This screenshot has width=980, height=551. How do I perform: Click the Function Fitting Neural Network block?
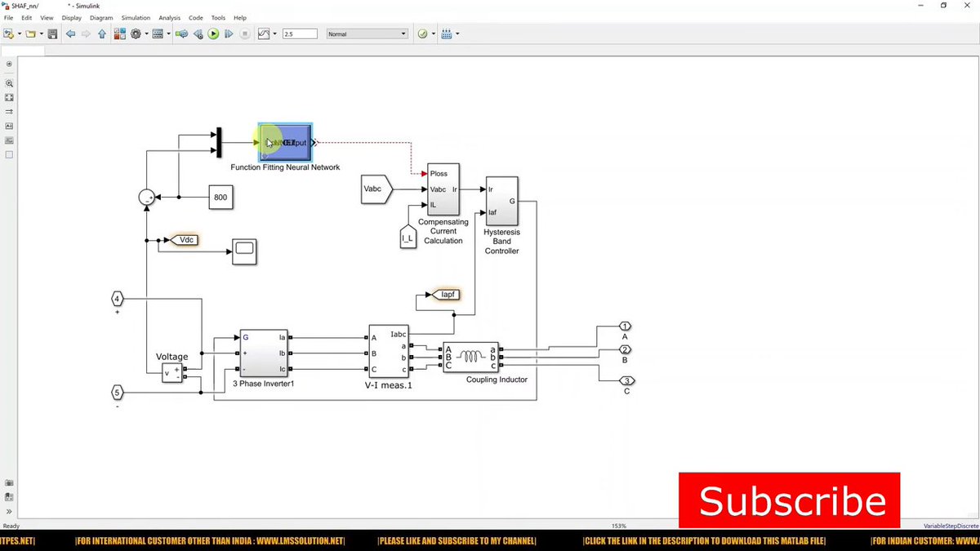284,142
